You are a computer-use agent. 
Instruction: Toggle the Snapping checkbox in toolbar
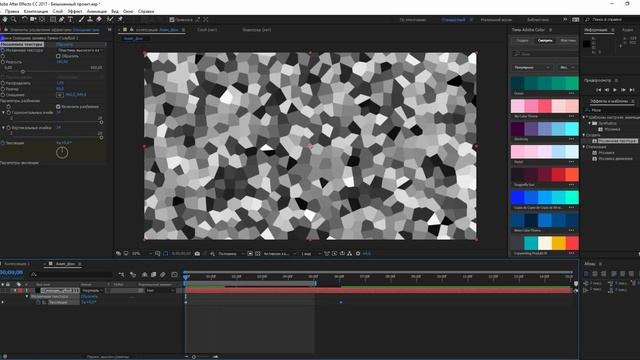[172, 20]
